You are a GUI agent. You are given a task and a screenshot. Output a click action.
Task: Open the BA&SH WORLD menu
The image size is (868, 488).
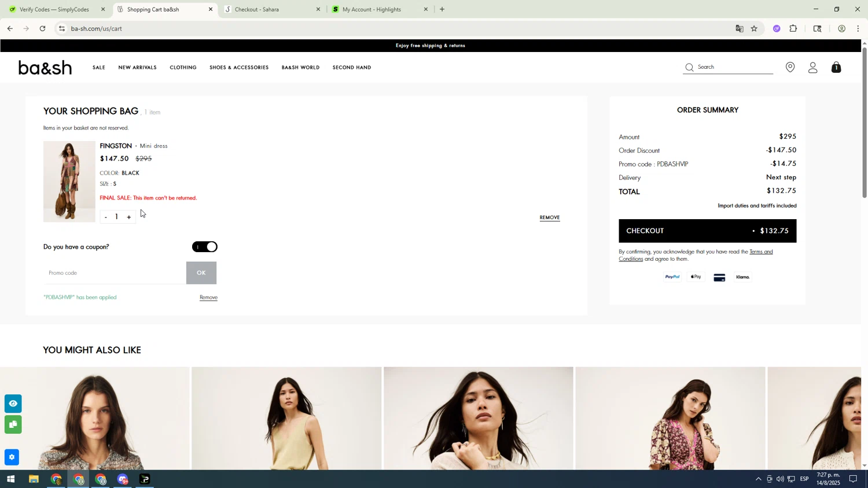click(300, 68)
